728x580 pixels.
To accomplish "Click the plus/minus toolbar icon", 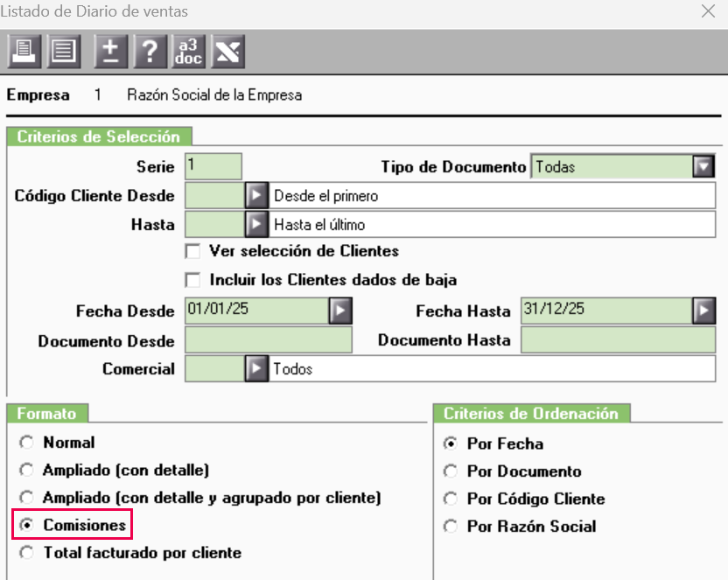I will click(x=110, y=52).
